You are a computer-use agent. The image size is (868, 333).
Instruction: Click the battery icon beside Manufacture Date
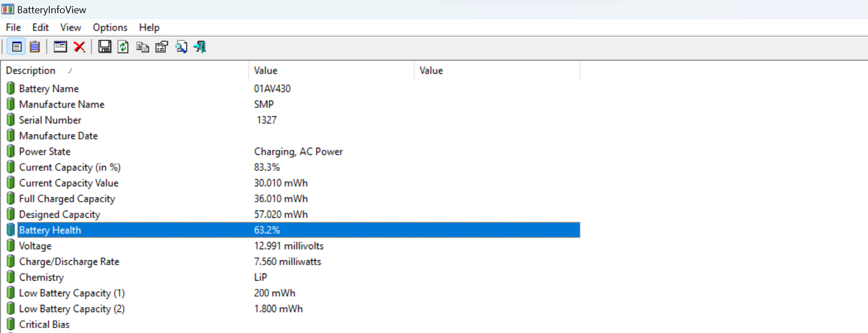coord(10,135)
